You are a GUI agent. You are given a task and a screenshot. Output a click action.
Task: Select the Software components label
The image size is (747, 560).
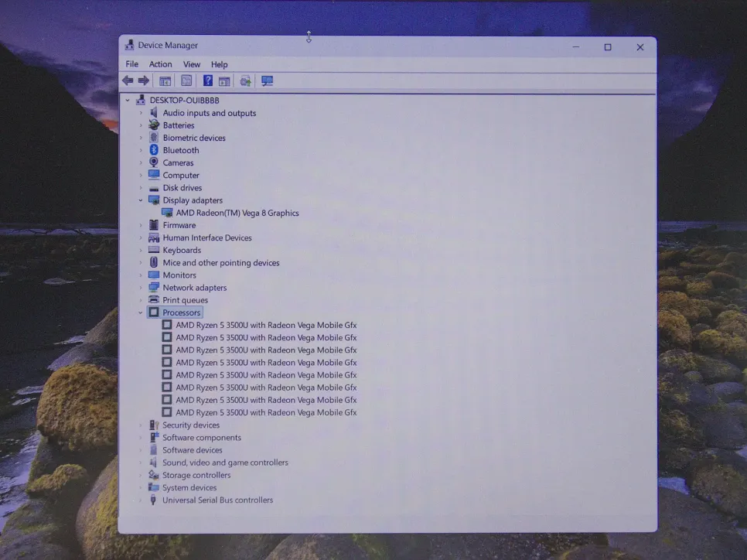(x=202, y=437)
